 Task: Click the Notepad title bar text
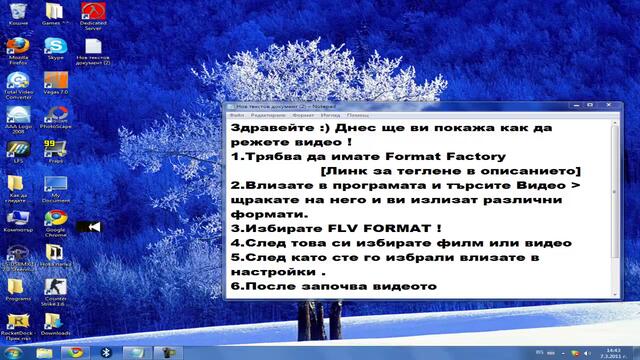point(286,107)
